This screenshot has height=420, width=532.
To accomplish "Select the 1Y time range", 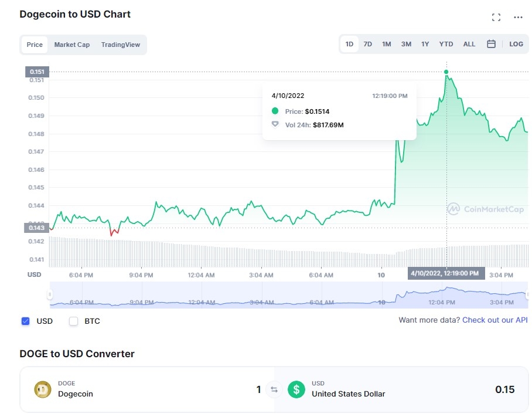I will pos(425,44).
